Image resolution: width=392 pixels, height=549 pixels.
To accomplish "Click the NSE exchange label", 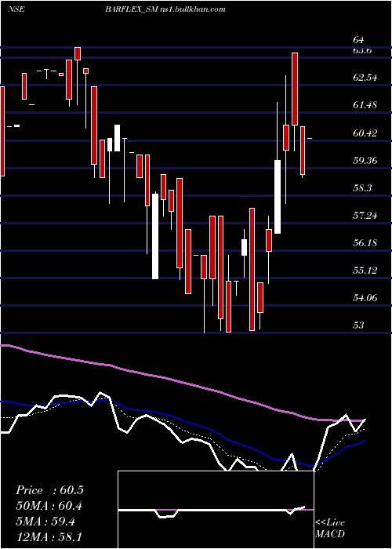I will tap(16, 9).
